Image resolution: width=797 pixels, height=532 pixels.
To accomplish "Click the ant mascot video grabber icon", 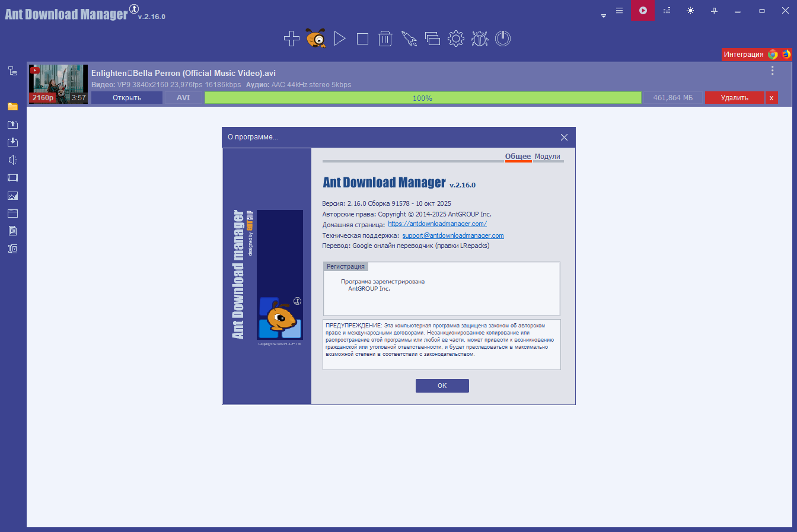I will click(x=316, y=39).
